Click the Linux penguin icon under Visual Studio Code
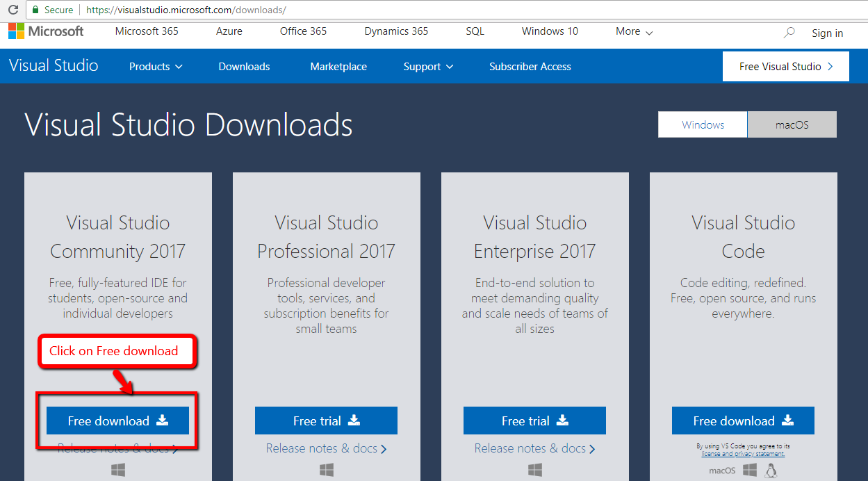868x481 pixels. click(771, 470)
